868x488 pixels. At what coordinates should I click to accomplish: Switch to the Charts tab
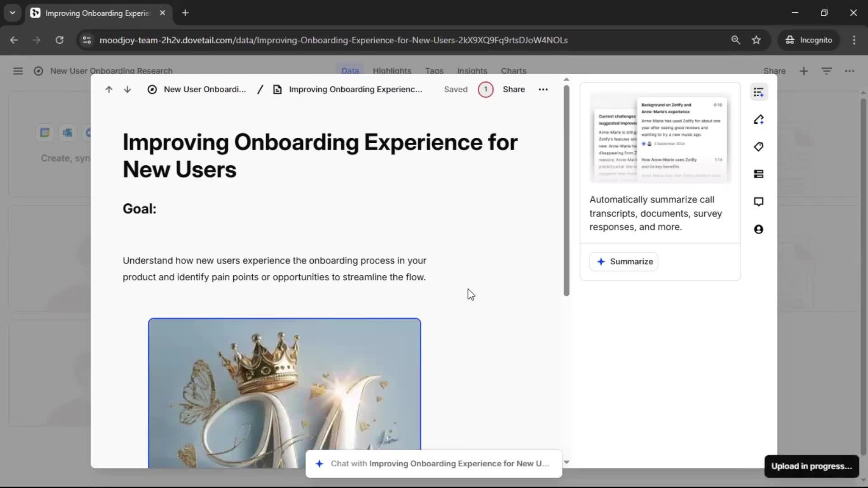[x=513, y=71]
